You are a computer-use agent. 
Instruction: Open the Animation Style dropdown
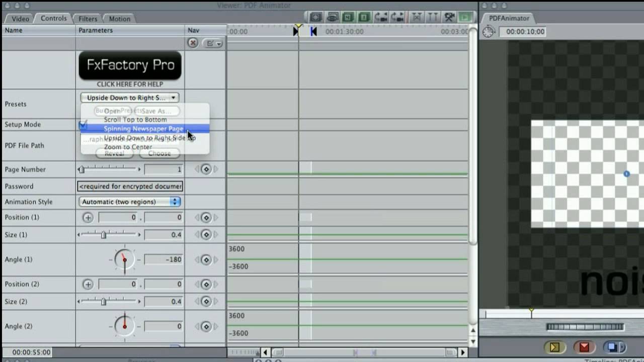coord(130,202)
